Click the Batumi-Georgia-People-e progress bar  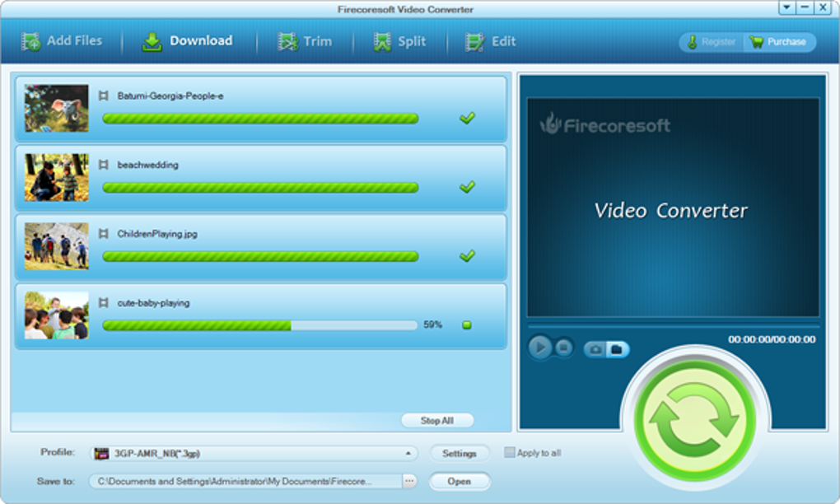click(x=259, y=119)
